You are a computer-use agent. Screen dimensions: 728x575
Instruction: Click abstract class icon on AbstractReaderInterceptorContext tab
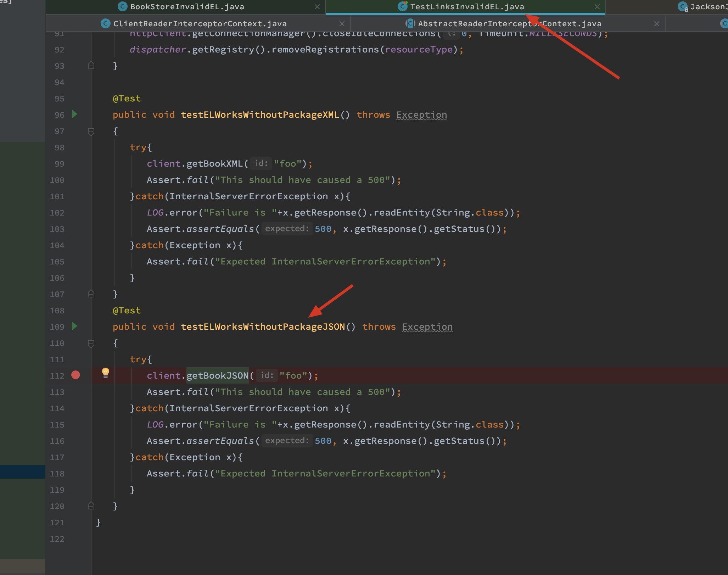(410, 24)
